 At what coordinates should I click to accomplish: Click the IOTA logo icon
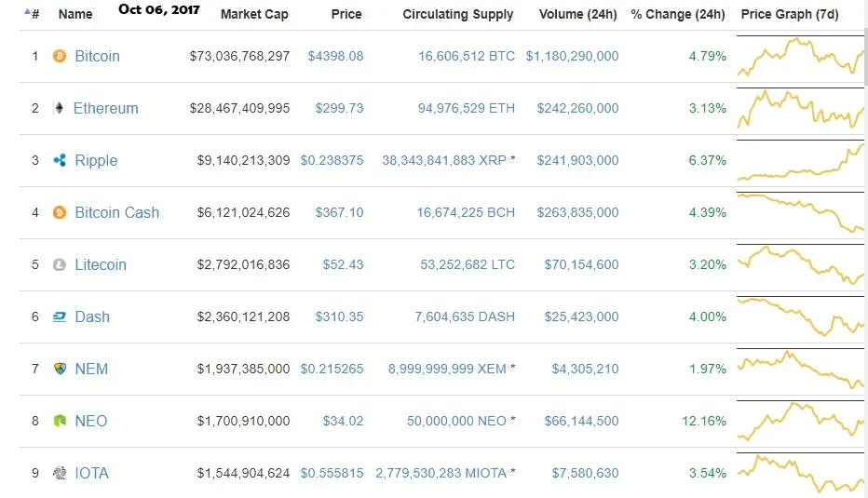[x=60, y=473]
